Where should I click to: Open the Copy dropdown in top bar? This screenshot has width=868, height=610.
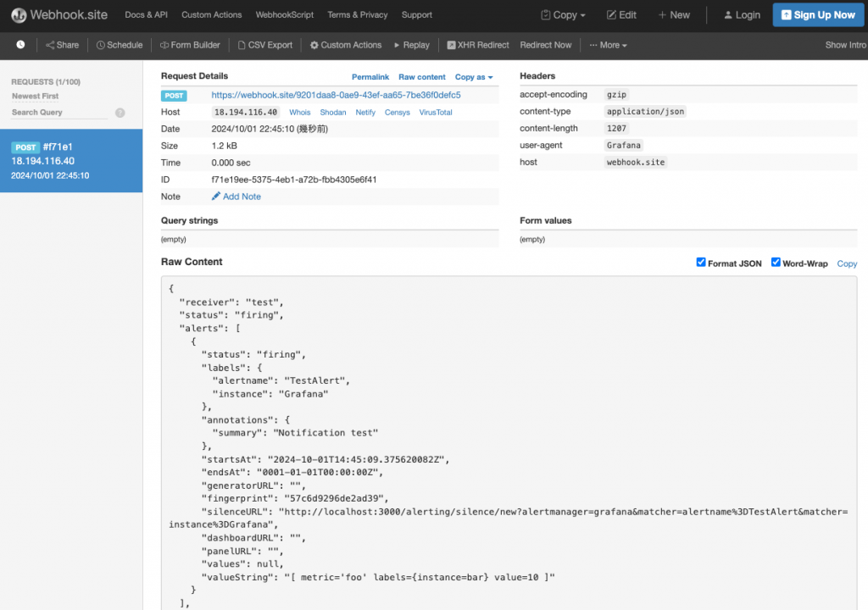[x=564, y=15]
